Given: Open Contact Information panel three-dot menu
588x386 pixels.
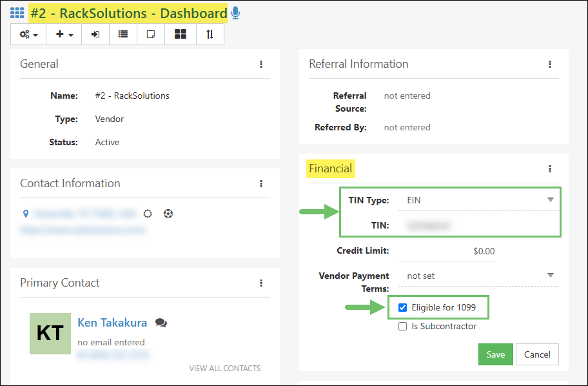Looking at the screenshot, I should [x=261, y=183].
